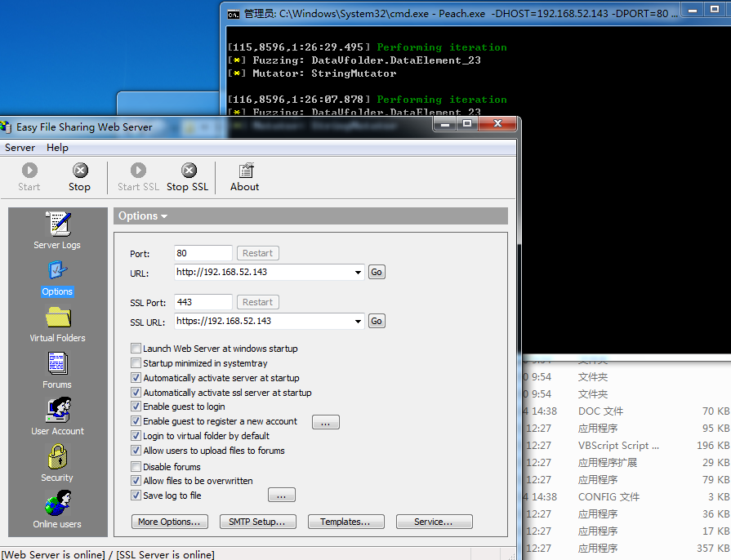Viewport: 731px width, 560px height.
Task: Toggle Automatically activate ssl server at startup
Action: click(136, 393)
